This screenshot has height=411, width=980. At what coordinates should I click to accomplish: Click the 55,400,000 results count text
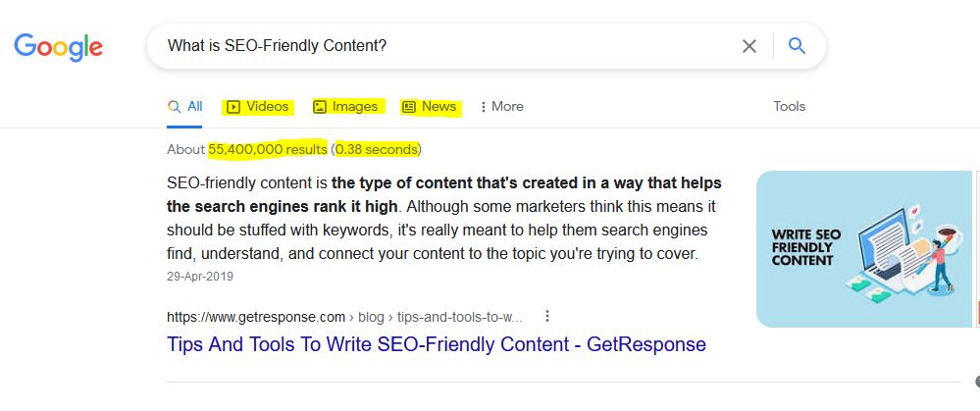click(268, 149)
